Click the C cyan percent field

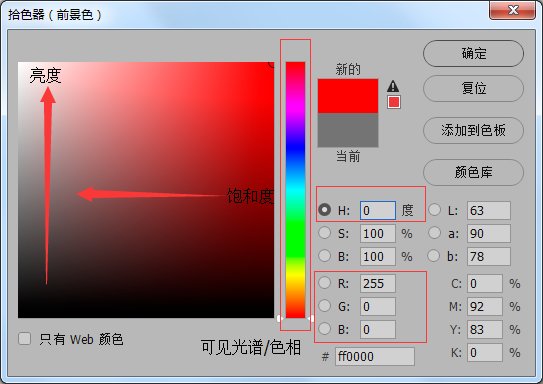click(485, 283)
